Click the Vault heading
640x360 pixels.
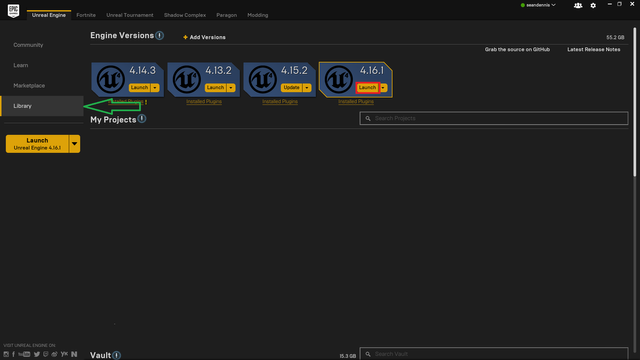pyautogui.click(x=100, y=355)
